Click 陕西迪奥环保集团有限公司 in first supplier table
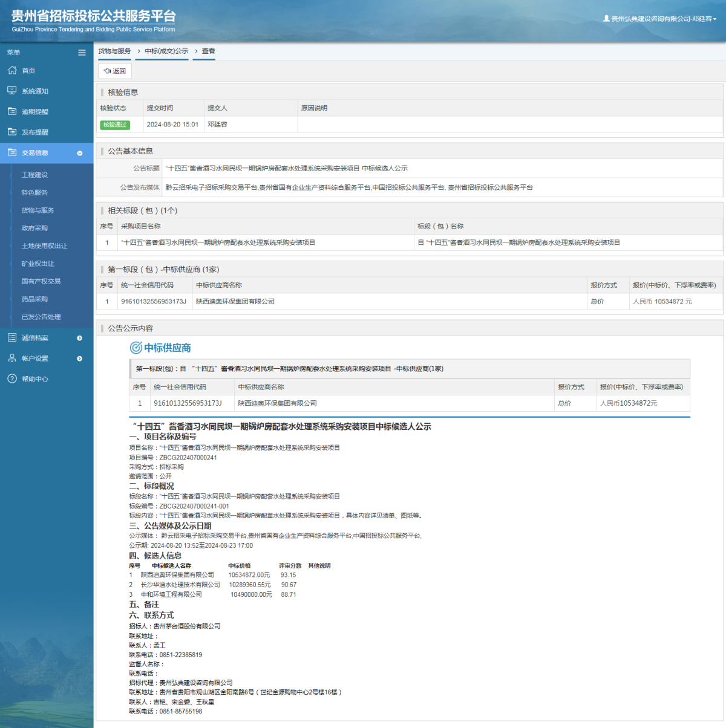 pos(235,302)
